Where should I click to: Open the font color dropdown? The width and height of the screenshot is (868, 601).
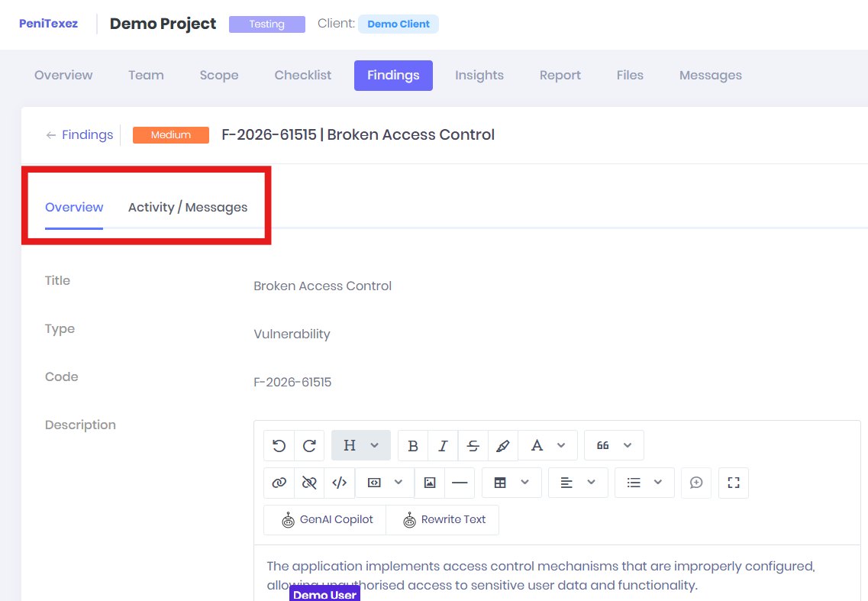[548, 445]
